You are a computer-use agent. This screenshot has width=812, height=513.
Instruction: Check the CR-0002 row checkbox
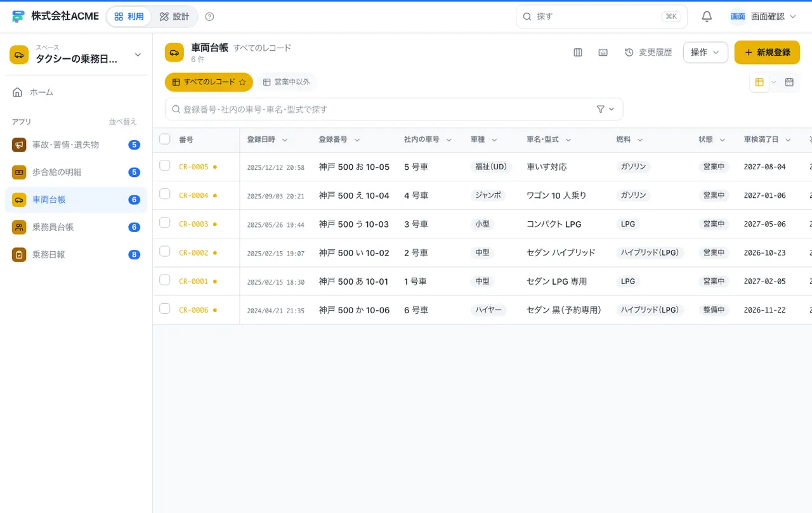(165, 251)
